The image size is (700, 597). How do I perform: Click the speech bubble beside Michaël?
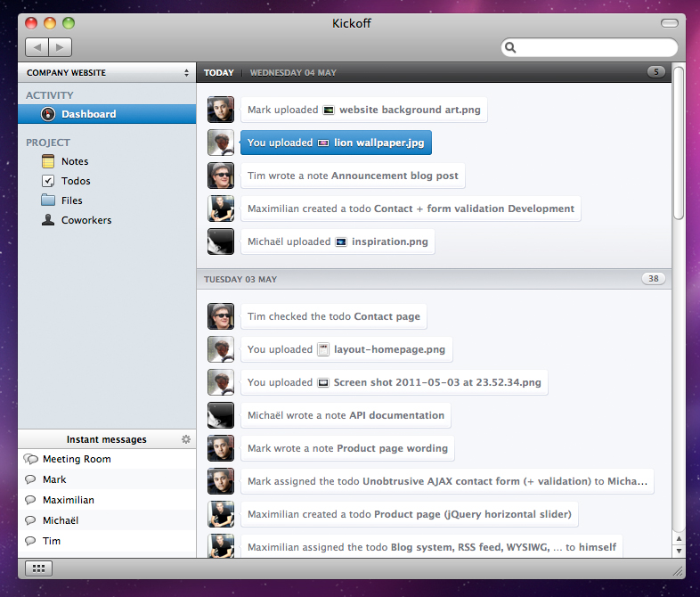[30, 520]
